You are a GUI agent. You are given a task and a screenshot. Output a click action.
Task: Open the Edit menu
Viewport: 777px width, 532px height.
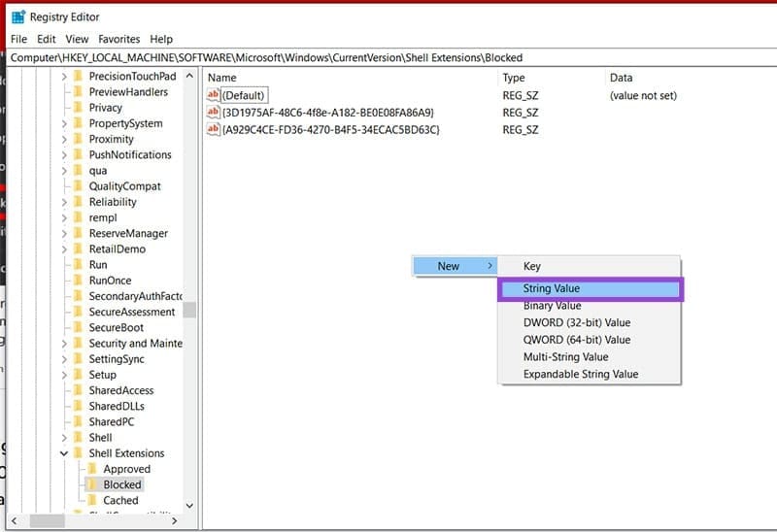coord(46,39)
